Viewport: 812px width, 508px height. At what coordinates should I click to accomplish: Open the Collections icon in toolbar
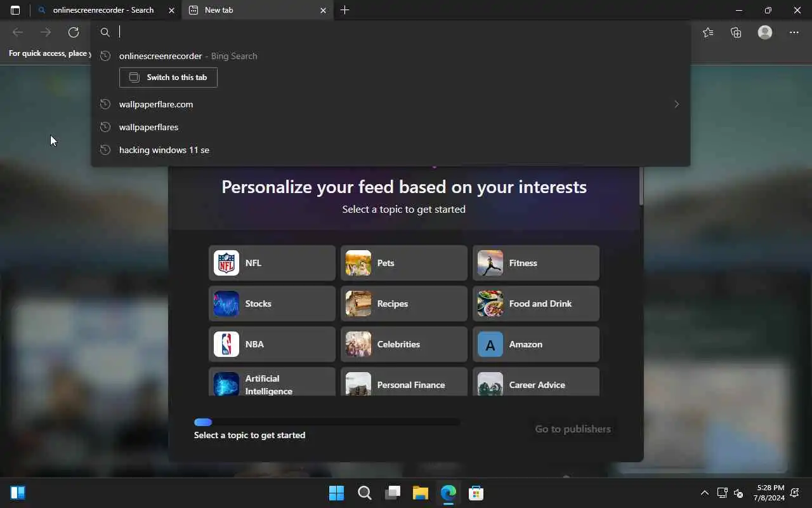pyautogui.click(x=736, y=32)
